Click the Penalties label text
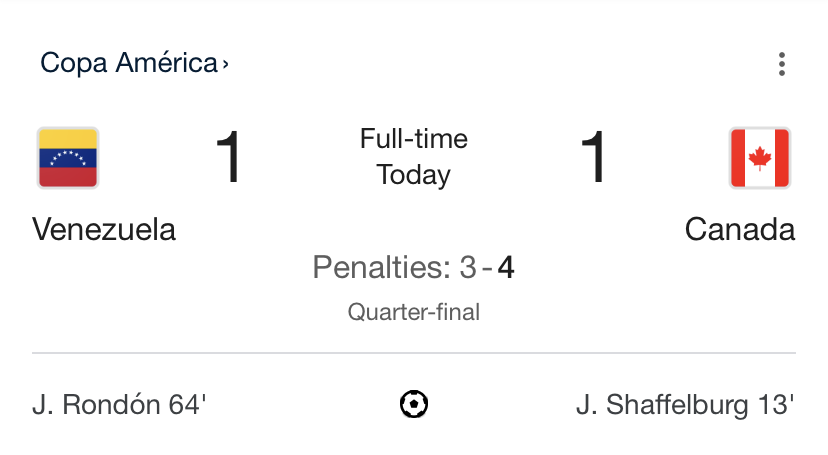 [382, 268]
